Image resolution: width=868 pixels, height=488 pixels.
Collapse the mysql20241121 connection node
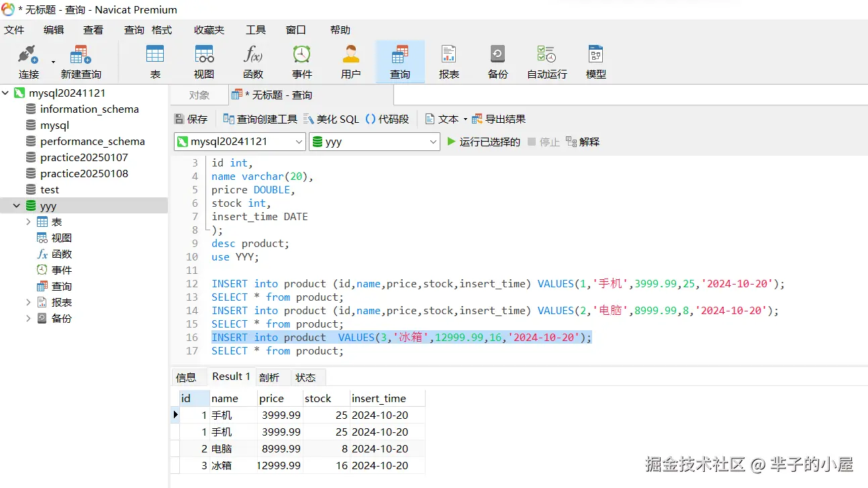6,93
